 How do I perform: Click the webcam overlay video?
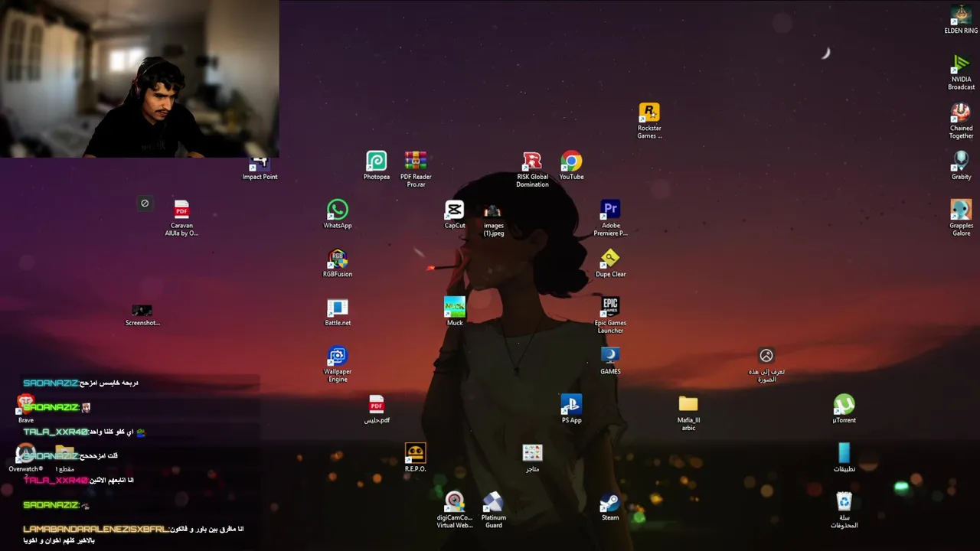coord(139,79)
